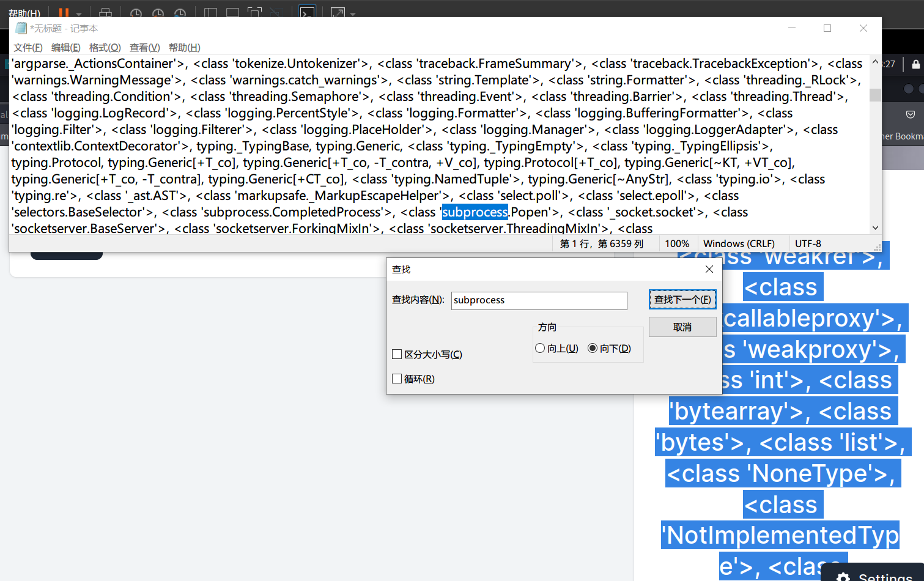Click the Settings gear in the browser page
This screenshot has height=581, width=924.
[843, 577]
